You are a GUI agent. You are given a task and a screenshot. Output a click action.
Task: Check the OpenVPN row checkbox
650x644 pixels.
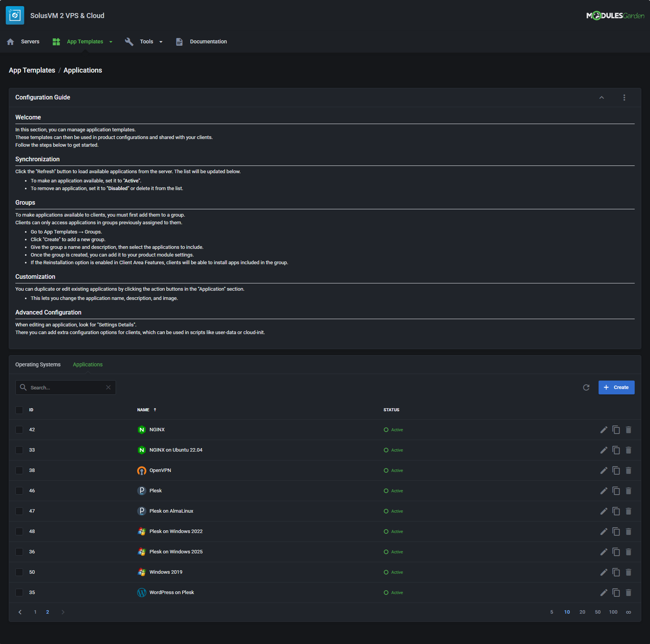point(19,470)
